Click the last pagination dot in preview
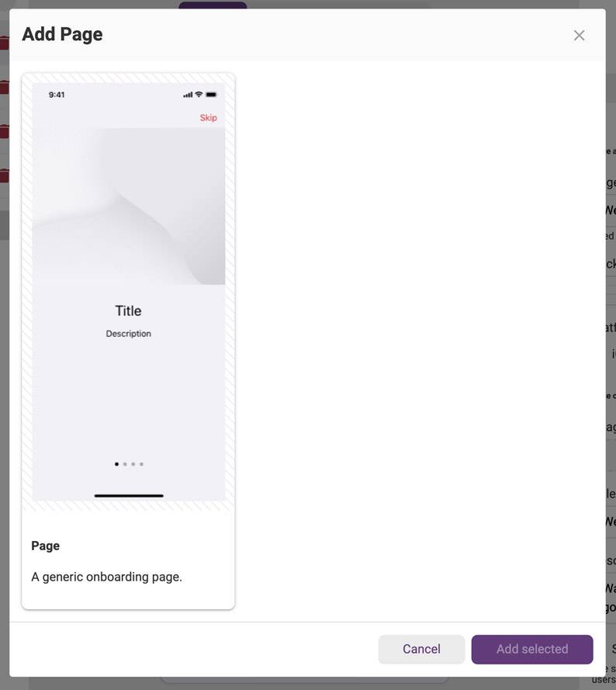Image resolution: width=616 pixels, height=690 pixels. coord(141,464)
